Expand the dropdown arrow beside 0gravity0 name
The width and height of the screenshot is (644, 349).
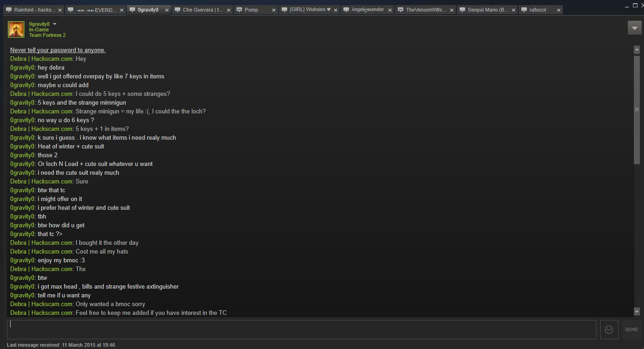[55, 24]
